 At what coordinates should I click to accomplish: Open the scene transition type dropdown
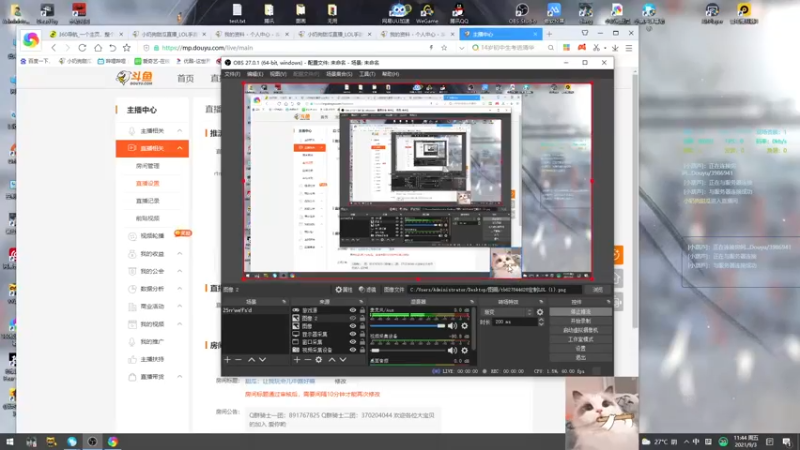(508, 312)
